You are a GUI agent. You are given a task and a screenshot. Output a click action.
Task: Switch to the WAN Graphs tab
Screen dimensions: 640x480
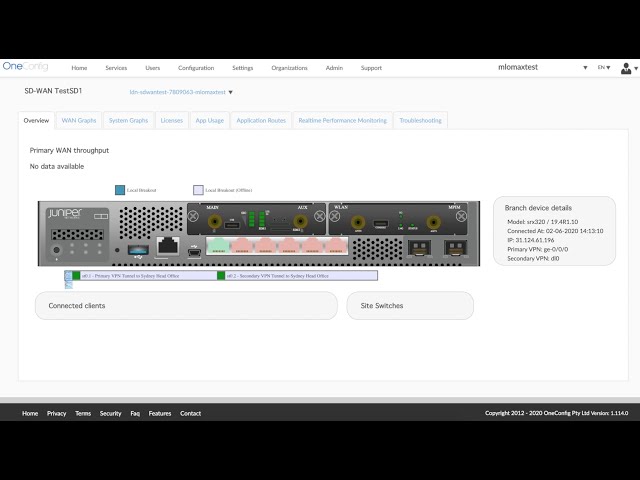pos(79,120)
